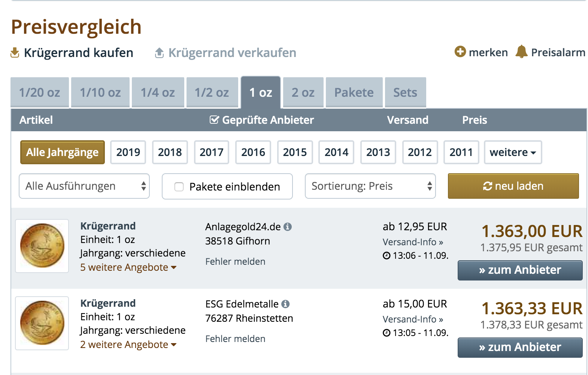Screen dimensions: 588x375
Task: Click the first Krügerrand coin thumbnail
Action: [42, 246]
